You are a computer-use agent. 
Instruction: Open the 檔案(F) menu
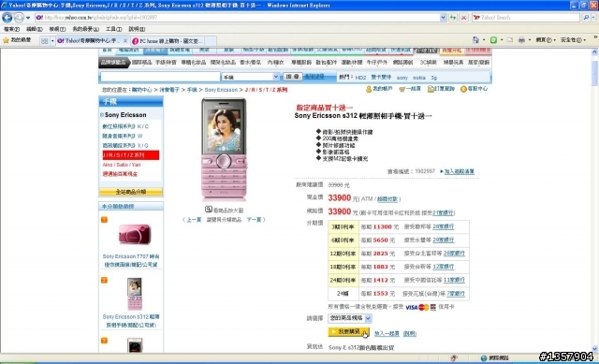(x=11, y=29)
